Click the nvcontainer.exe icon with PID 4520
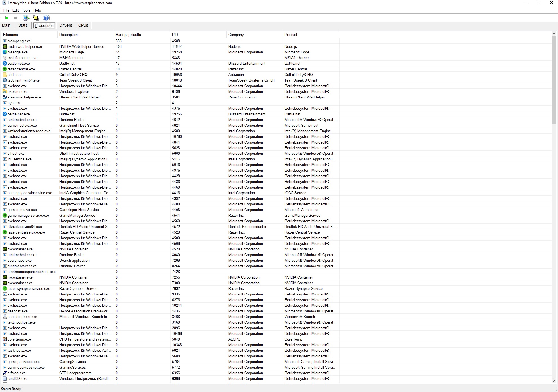 click(x=5, y=249)
